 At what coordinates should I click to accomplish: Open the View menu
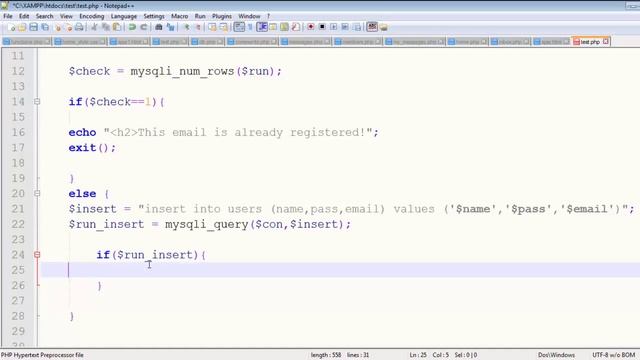click(x=66, y=16)
